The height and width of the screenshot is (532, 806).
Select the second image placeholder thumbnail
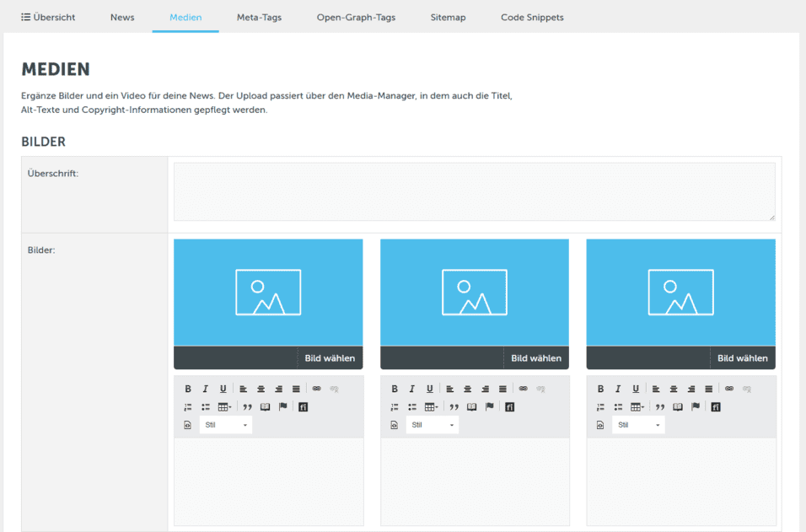pyautogui.click(x=475, y=292)
